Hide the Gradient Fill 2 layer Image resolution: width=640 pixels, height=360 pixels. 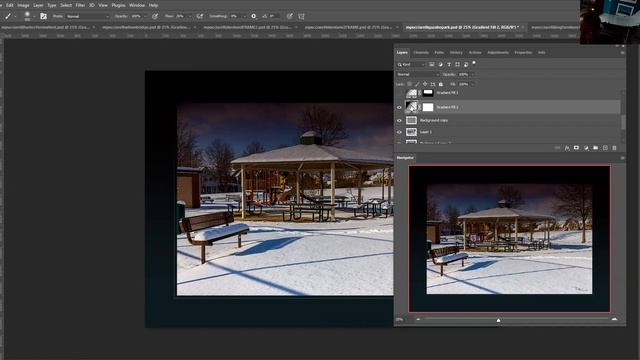[x=399, y=107]
